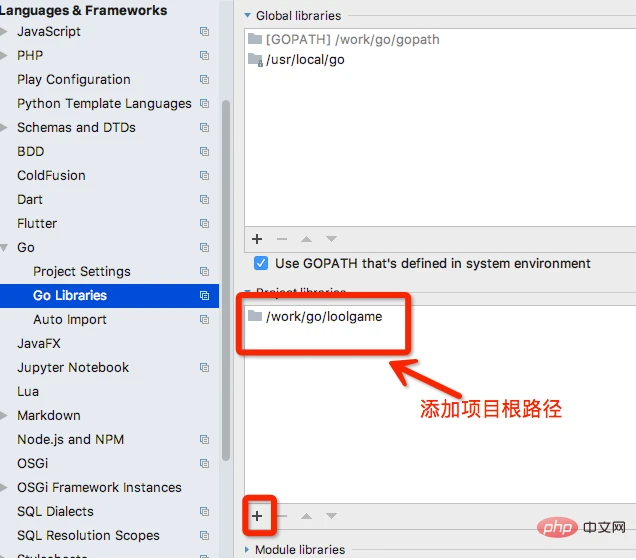
Task: Collapse the Global libraries section
Action: coord(247,15)
